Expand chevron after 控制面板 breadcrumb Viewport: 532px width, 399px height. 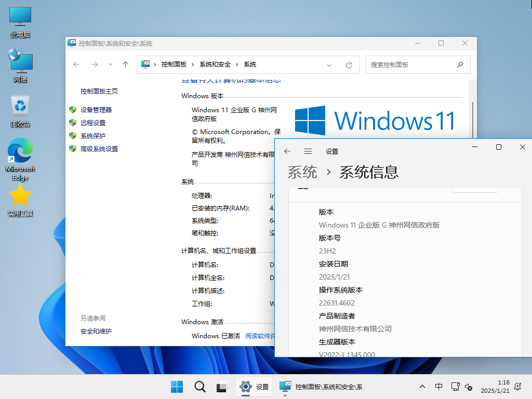pos(193,64)
